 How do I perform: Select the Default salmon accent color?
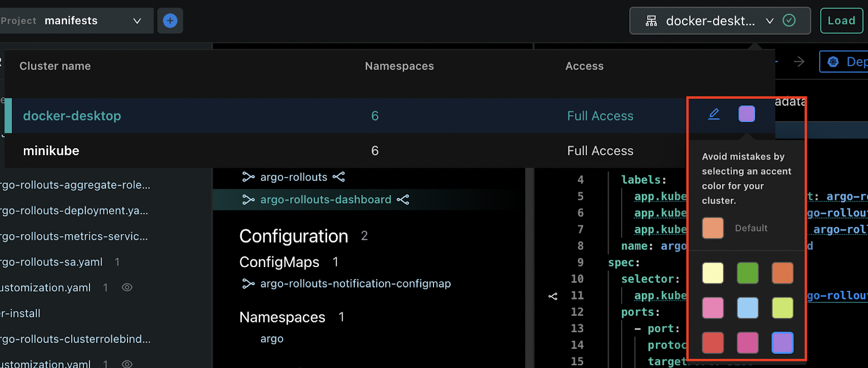pyautogui.click(x=713, y=228)
